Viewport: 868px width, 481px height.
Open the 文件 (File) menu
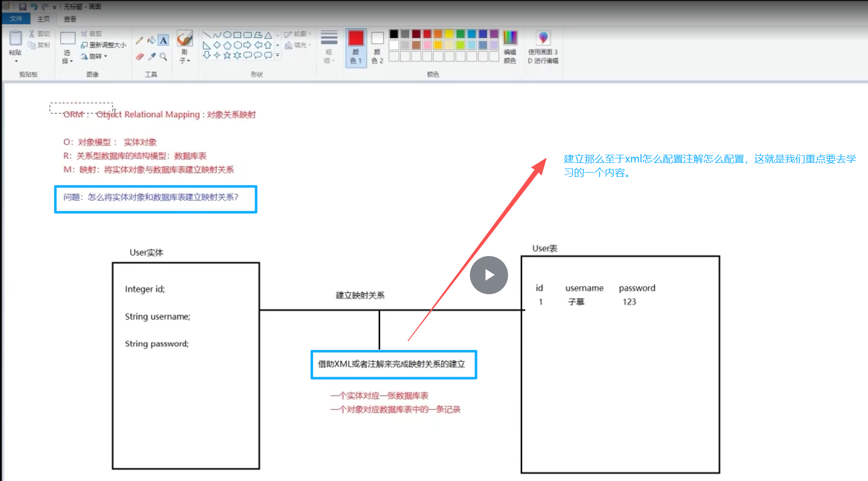point(16,19)
